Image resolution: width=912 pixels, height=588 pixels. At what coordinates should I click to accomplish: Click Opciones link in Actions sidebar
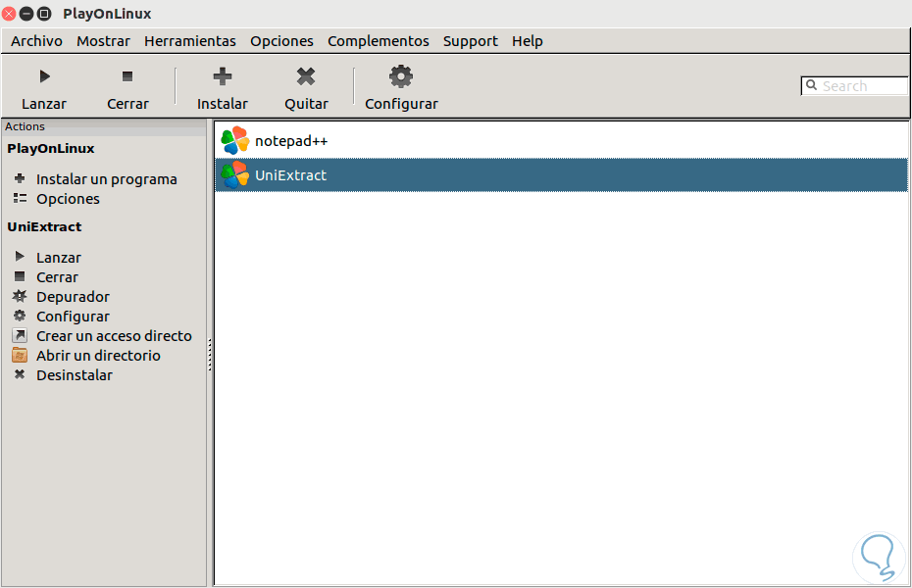pyautogui.click(x=68, y=199)
